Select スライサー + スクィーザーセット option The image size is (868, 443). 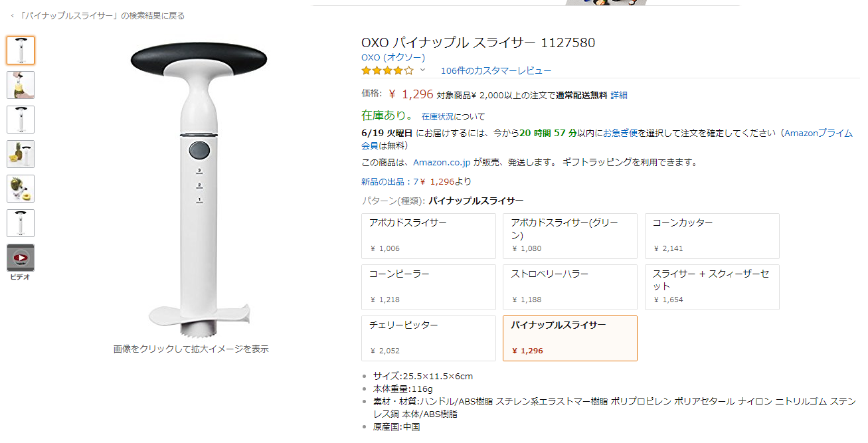(712, 287)
